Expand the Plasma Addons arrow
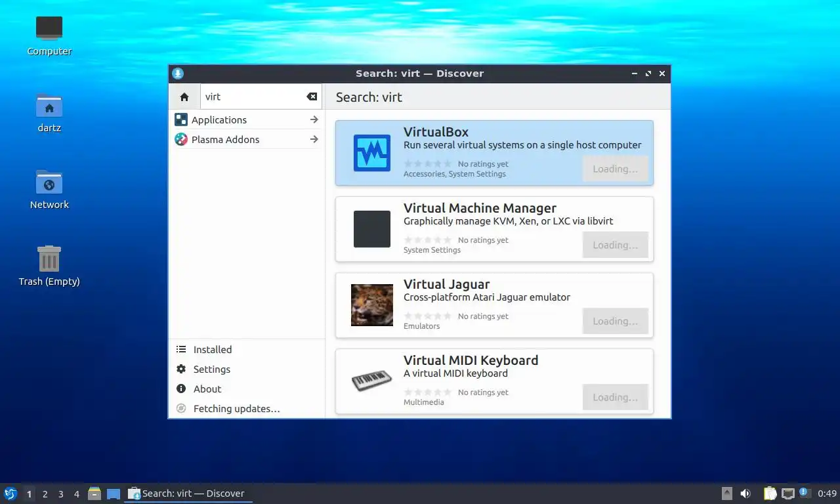 (x=314, y=139)
